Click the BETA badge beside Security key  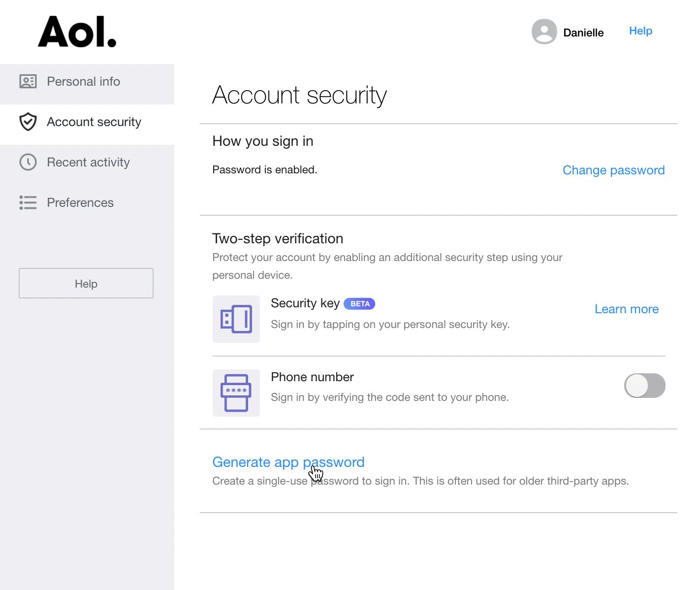360,304
